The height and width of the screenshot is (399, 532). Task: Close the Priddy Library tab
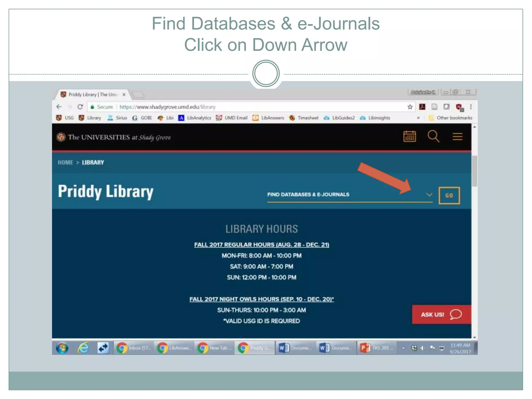click(124, 95)
